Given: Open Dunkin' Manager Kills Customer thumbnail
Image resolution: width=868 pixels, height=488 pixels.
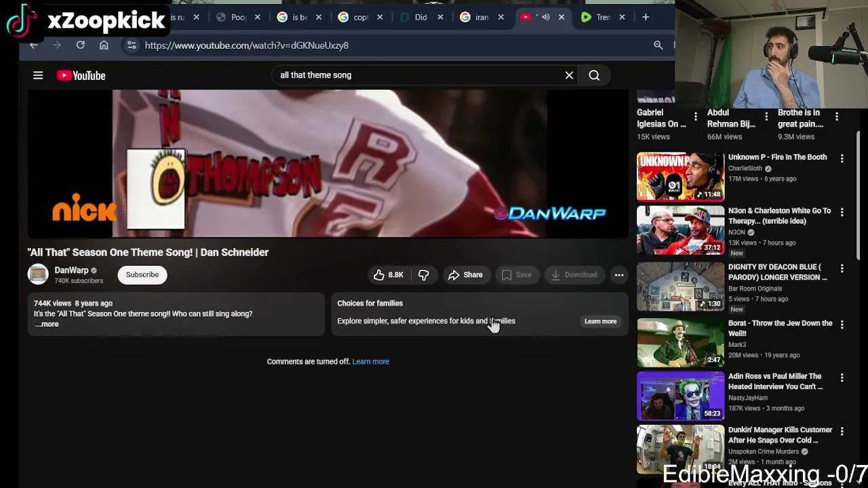Looking at the screenshot, I should click(x=680, y=449).
